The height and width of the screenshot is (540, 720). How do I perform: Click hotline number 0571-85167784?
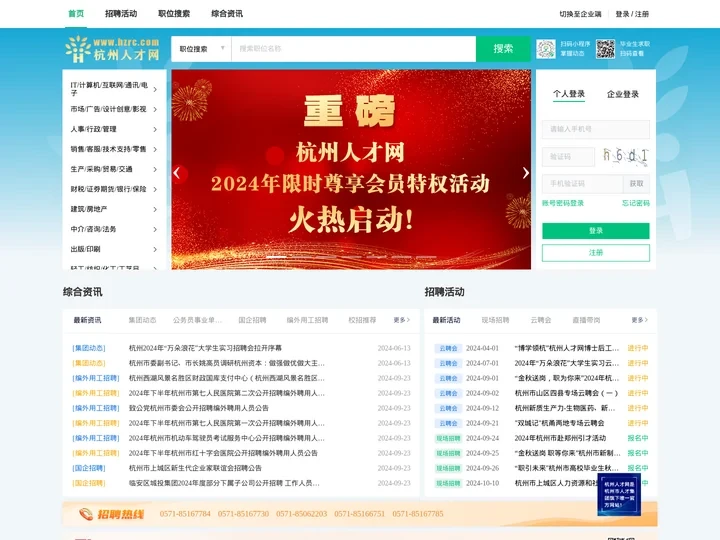click(x=185, y=514)
